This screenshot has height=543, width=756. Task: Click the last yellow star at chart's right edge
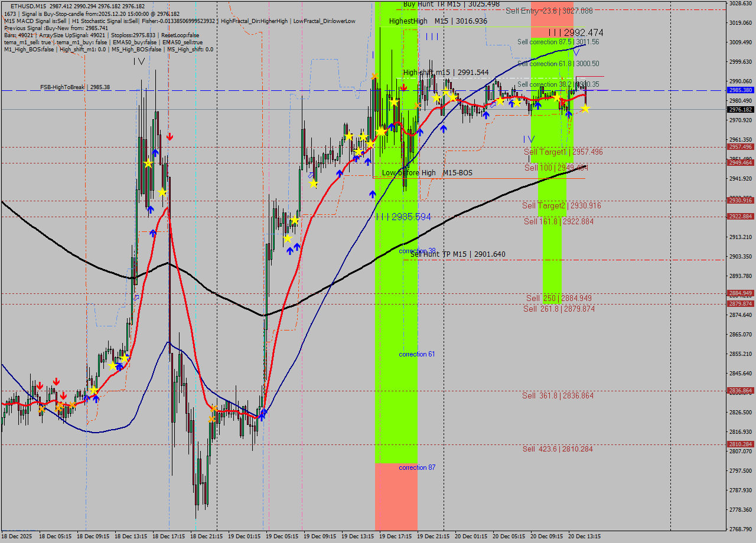tap(585, 109)
